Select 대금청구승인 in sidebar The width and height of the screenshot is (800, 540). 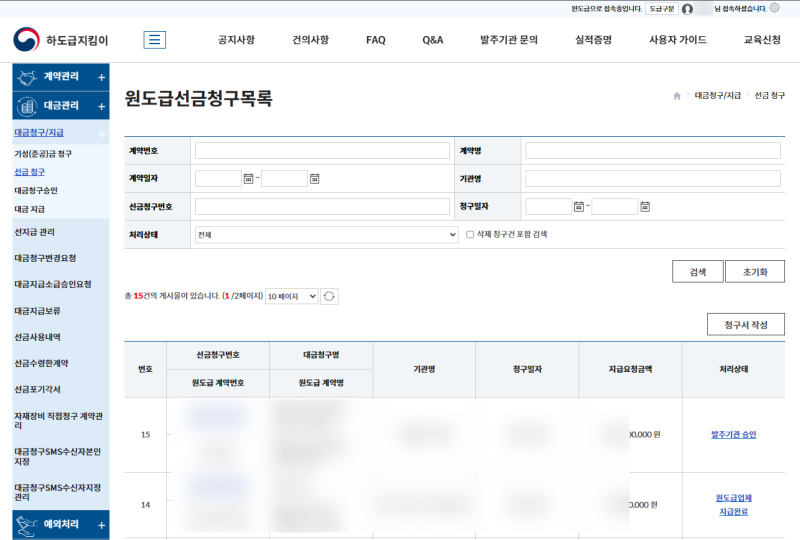click(x=36, y=190)
